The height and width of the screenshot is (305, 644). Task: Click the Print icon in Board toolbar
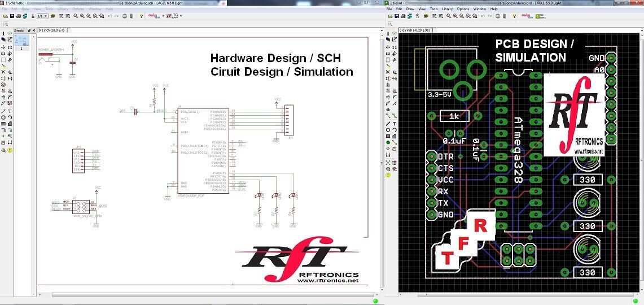tap(404, 16)
